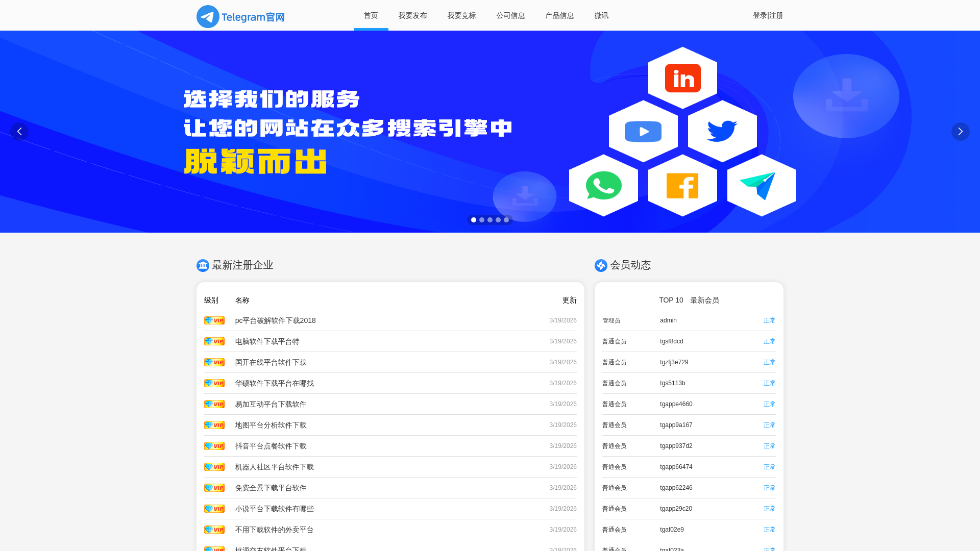Click VIP badge for 电脑软件下载平台特
The image size is (980, 551).
coord(214,341)
